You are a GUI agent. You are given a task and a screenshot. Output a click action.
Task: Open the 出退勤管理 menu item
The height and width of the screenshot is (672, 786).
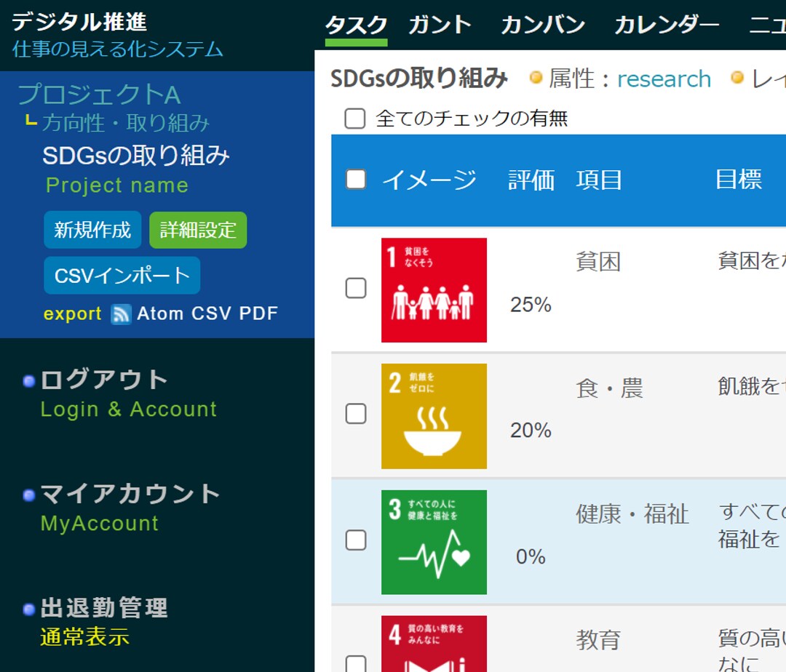click(x=104, y=608)
